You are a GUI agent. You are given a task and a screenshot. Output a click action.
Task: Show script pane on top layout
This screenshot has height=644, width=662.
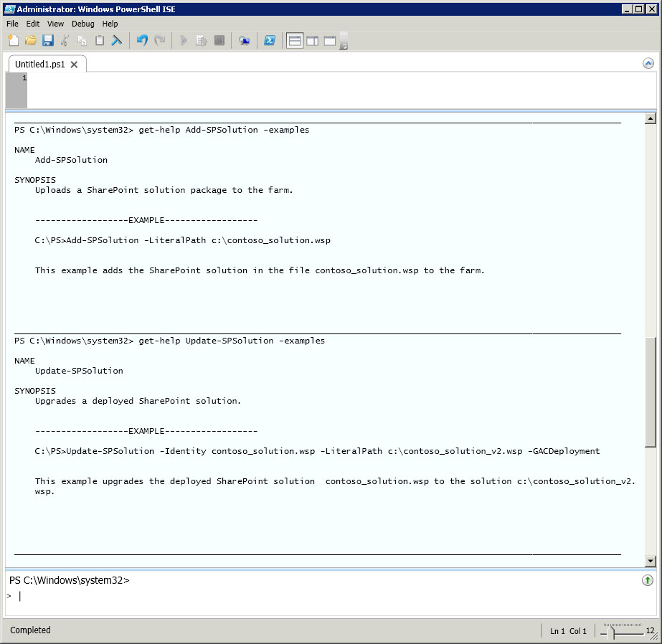tap(295, 41)
